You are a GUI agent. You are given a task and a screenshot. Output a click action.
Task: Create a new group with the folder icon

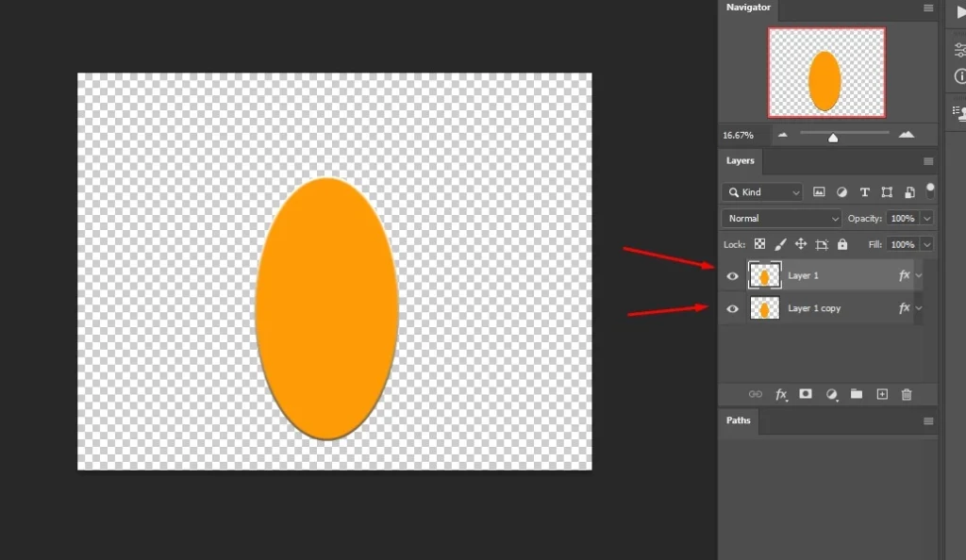point(856,394)
